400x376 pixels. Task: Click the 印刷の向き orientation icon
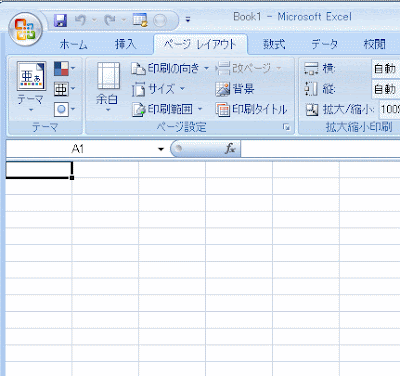(x=138, y=69)
